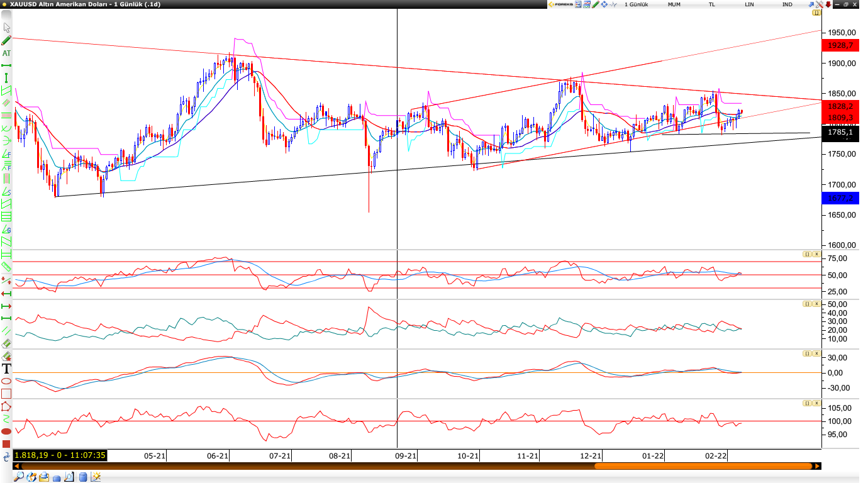Screen dimensions: 868x483
Task: Click the black 1785,1 price label
Action: coord(841,132)
